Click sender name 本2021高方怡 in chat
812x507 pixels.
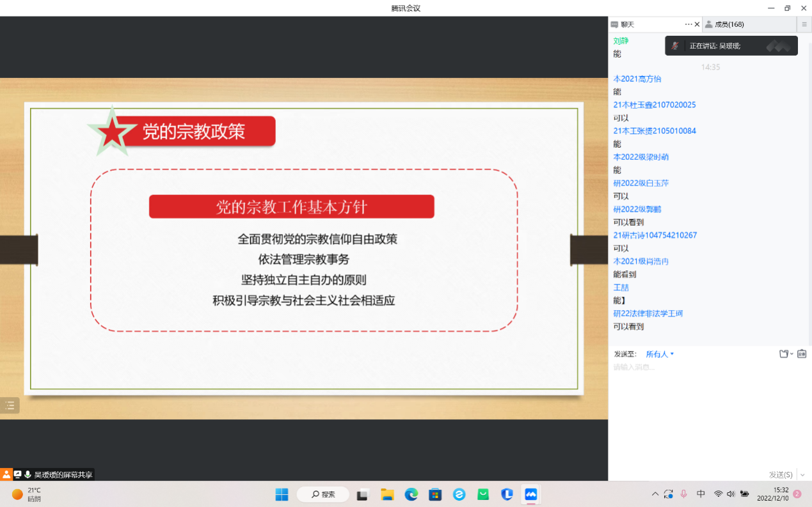coord(637,79)
